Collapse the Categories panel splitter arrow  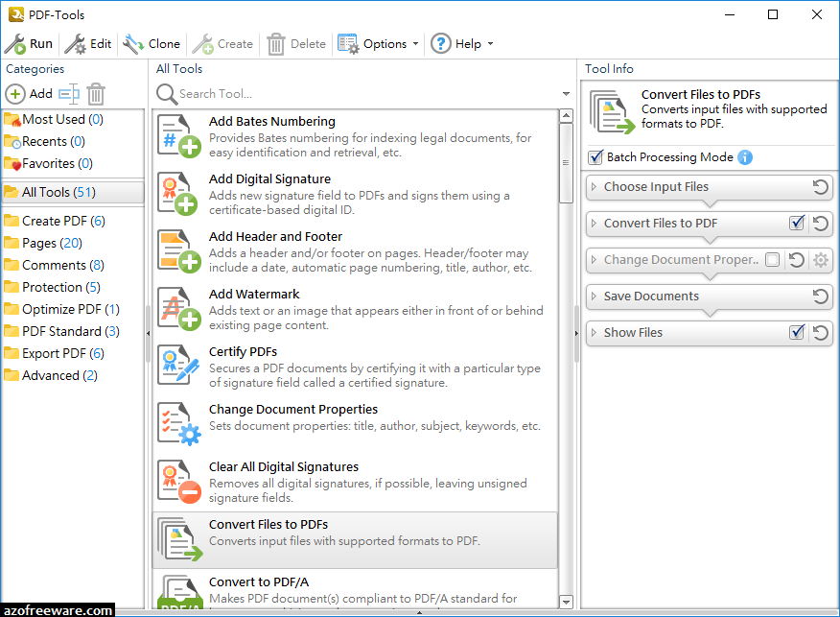tap(148, 333)
